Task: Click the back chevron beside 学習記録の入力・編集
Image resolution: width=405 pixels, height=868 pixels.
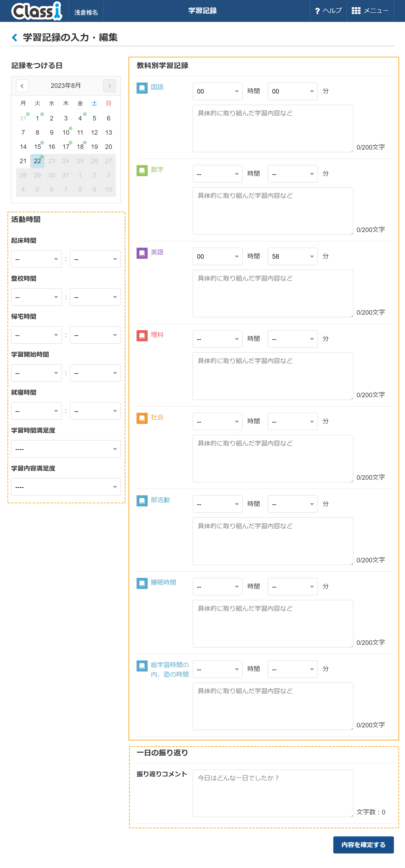Action: (14, 37)
